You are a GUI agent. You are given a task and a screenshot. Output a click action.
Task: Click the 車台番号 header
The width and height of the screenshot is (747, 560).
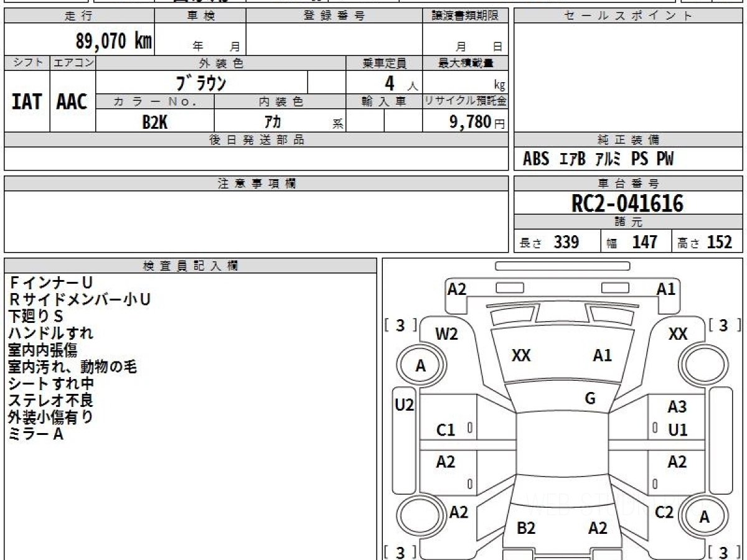(x=629, y=184)
